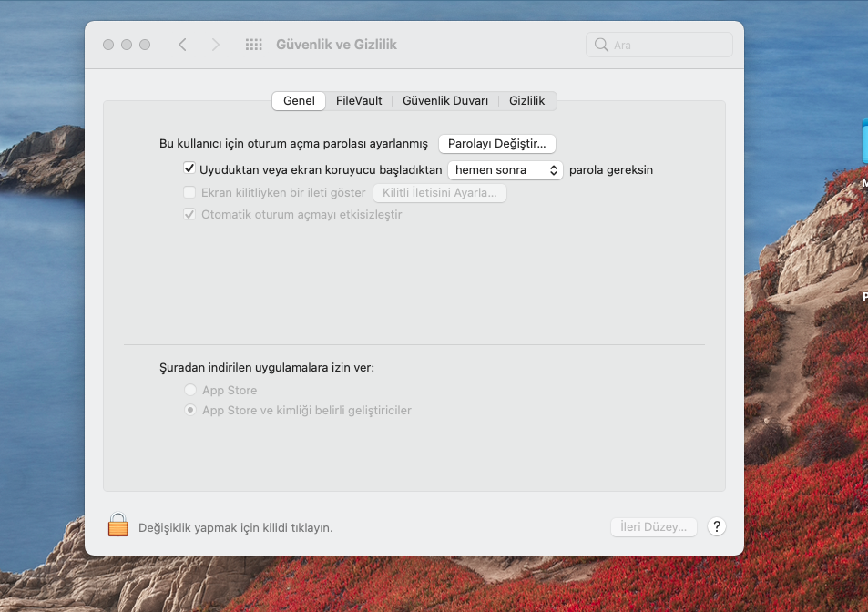Open the FileVault tab
Screen dimensions: 868x612
pos(359,101)
